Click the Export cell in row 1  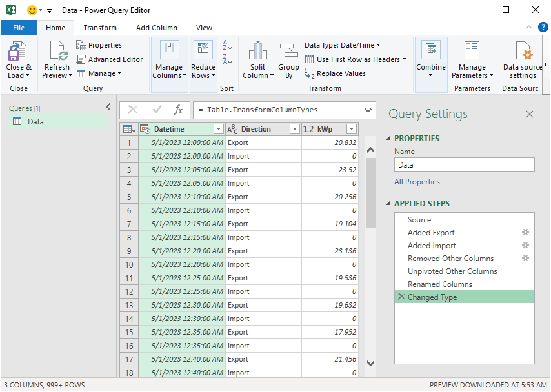(x=263, y=142)
